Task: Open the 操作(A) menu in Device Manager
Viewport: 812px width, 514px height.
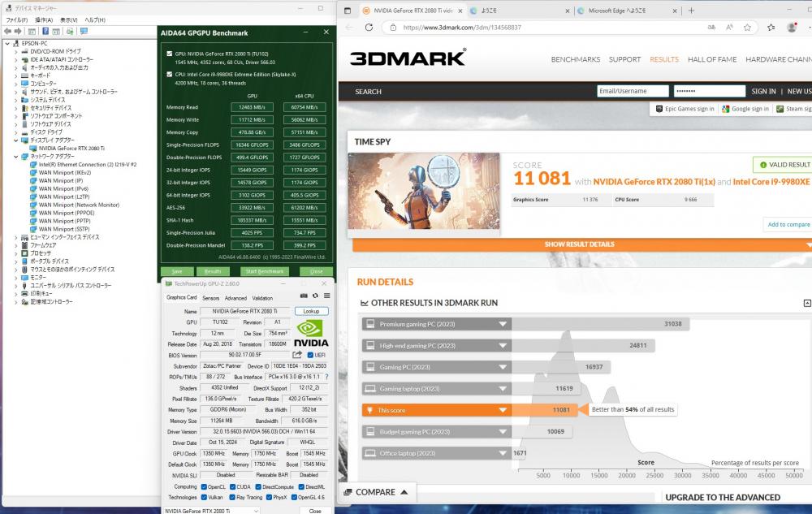Action: coord(44,19)
